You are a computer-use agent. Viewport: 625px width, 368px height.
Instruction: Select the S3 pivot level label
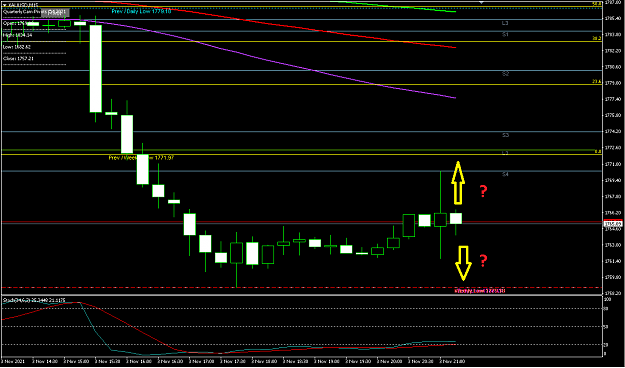click(x=505, y=136)
